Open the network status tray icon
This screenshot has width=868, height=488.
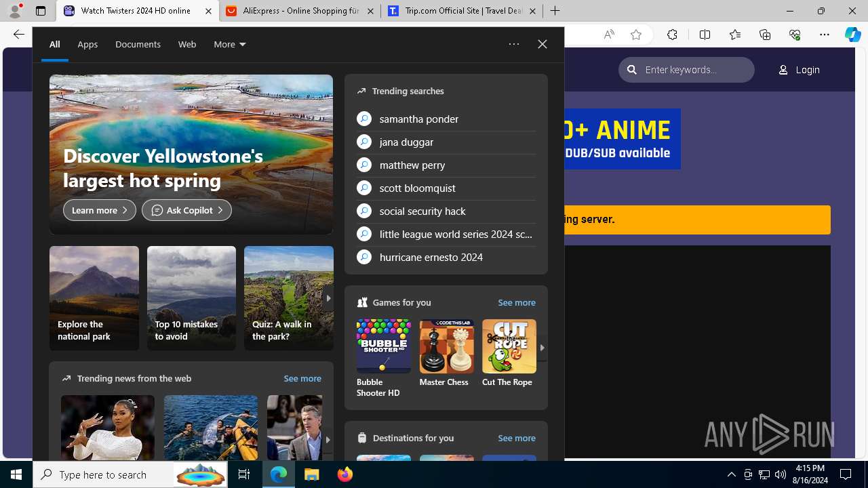coord(764,474)
